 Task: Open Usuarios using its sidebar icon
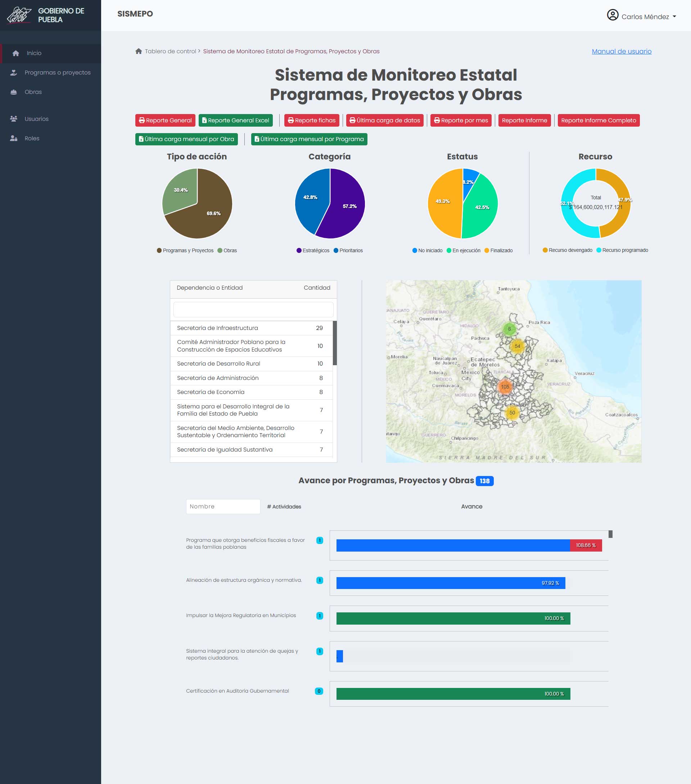pyautogui.click(x=13, y=119)
